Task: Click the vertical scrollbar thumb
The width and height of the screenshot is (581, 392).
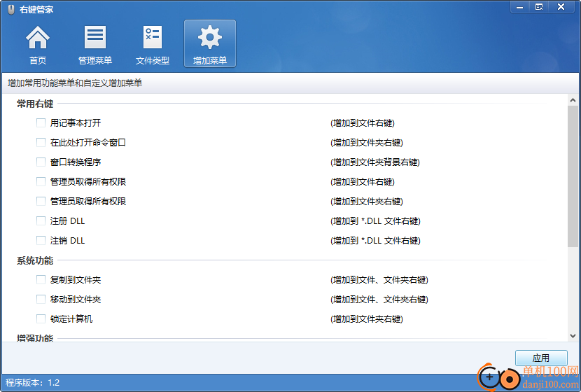Action: click(573, 176)
